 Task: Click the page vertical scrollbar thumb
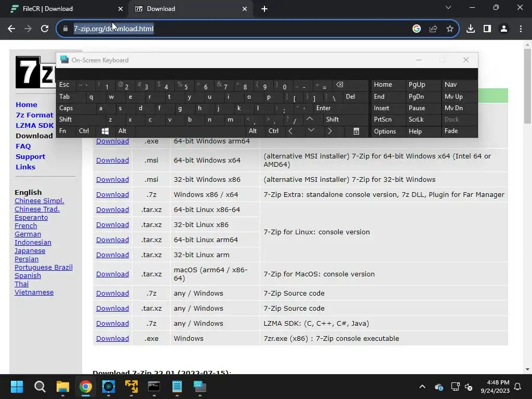click(527, 86)
